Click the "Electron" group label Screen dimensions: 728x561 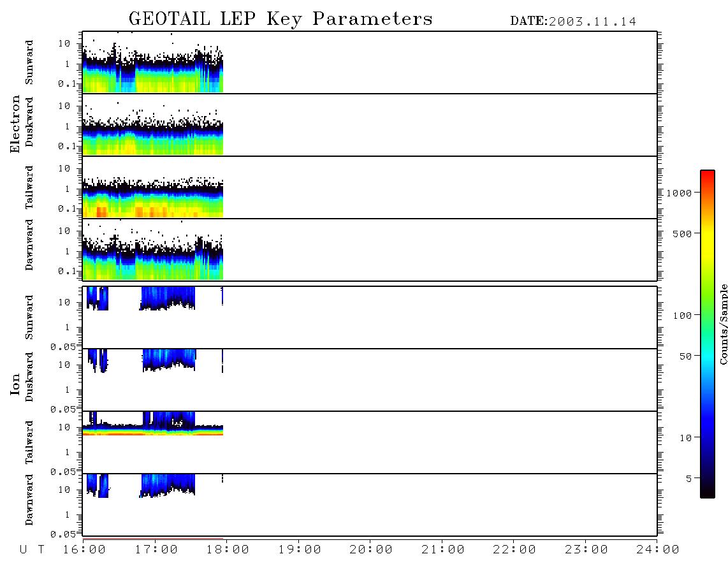(x=15, y=124)
